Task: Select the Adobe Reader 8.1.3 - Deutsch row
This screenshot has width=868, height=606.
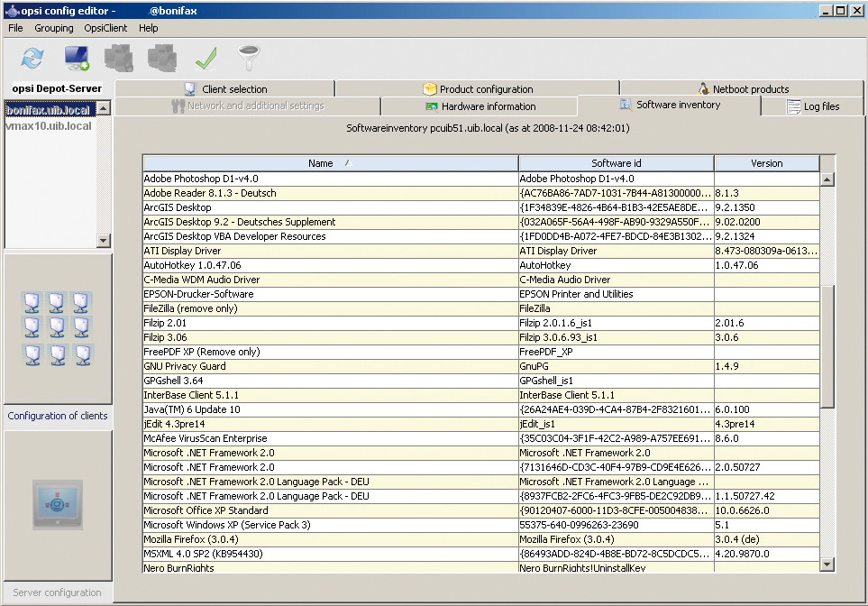Action: click(x=481, y=193)
